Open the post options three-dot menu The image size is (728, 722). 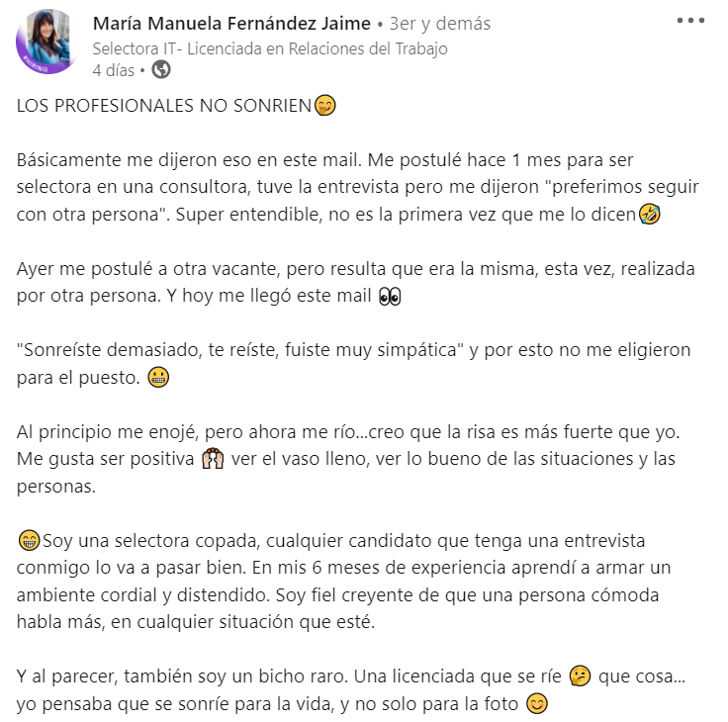point(690,21)
